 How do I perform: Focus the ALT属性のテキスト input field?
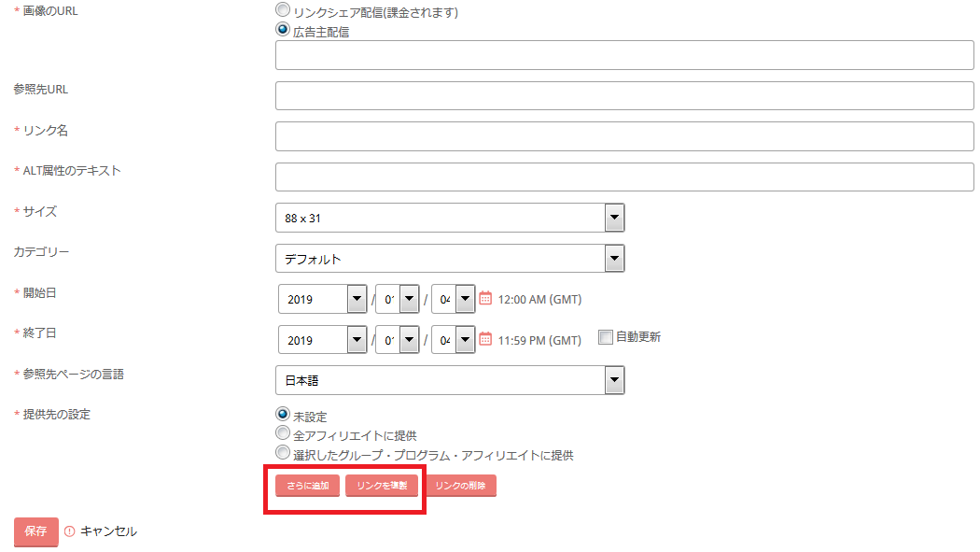click(624, 176)
